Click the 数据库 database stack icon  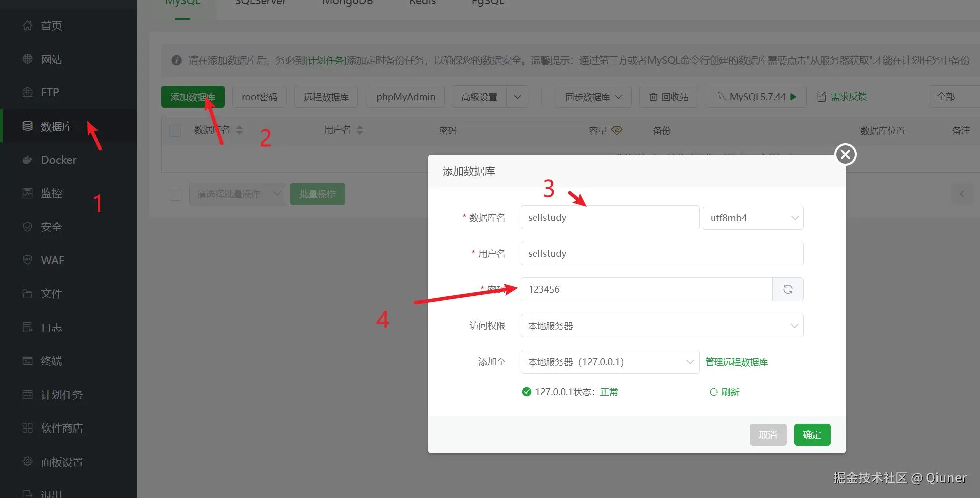pyautogui.click(x=28, y=126)
